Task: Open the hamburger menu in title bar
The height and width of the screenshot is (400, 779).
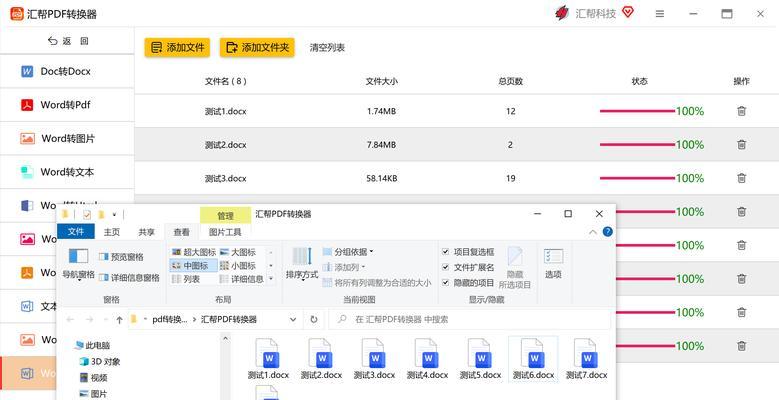Action: (660, 14)
